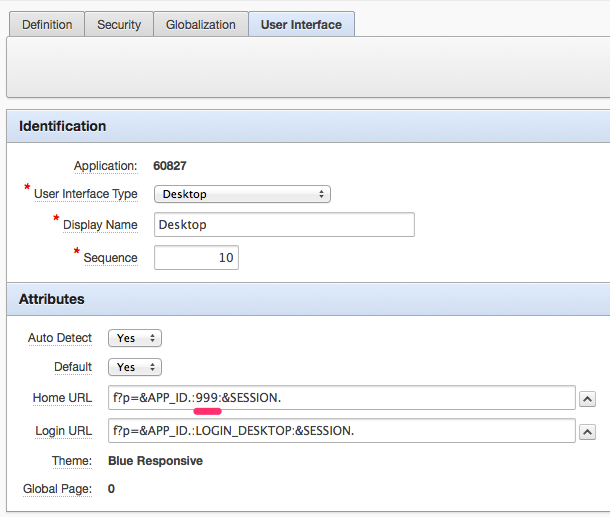Open the Definition tab
The height and width of the screenshot is (517, 610).
click(47, 24)
